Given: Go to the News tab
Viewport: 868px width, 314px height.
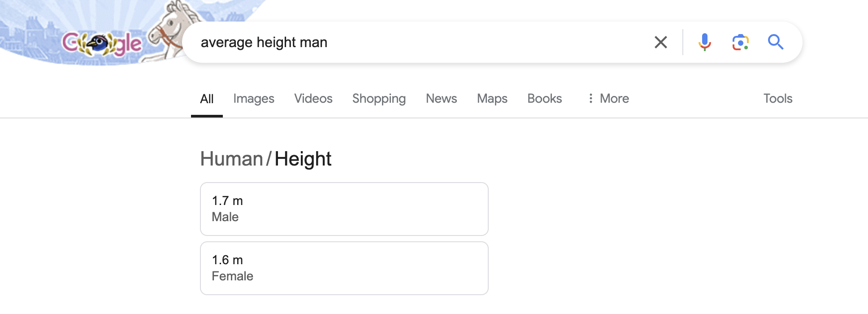Looking at the screenshot, I should [x=441, y=99].
